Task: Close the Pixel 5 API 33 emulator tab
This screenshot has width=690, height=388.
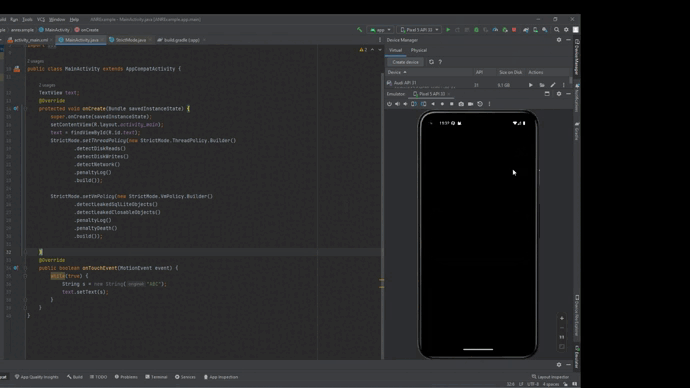Action: (x=449, y=94)
